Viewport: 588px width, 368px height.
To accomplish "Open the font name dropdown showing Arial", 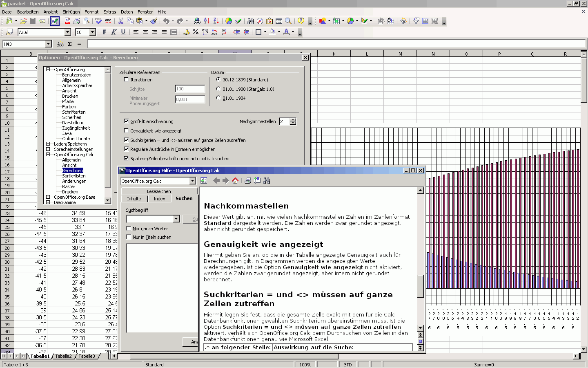I will pos(68,32).
